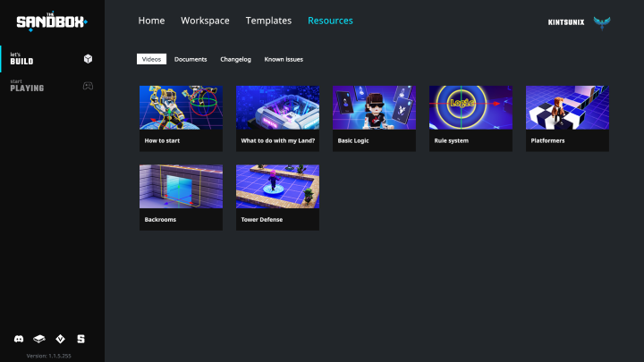
Task: Click the 'Tower Defense' title text
Action: coord(261,219)
